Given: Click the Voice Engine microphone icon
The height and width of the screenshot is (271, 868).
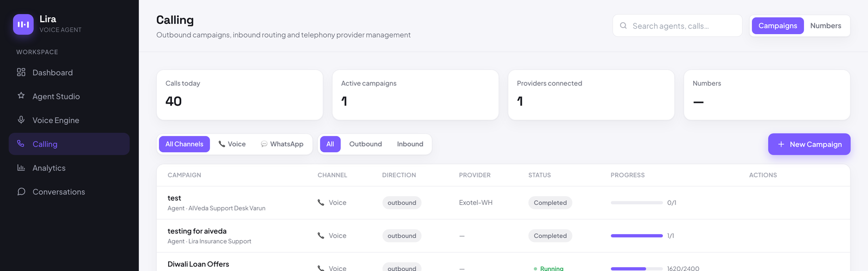Looking at the screenshot, I should pyautogui.click(x=21, y=120).
